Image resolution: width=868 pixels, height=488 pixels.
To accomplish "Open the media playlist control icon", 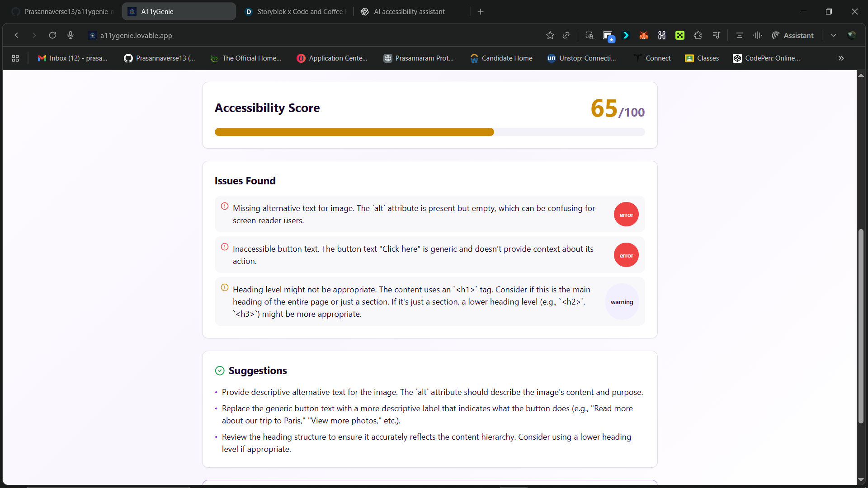I will [716, 35].
